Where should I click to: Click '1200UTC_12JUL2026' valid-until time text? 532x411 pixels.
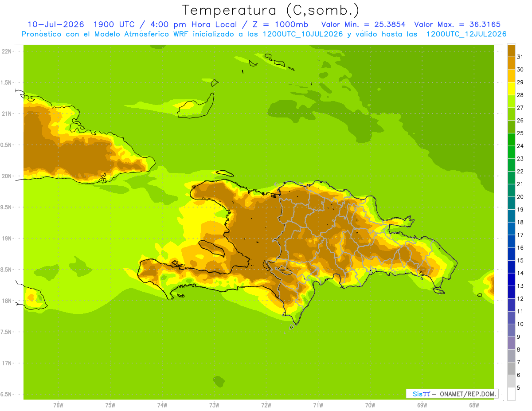(466, 34)
